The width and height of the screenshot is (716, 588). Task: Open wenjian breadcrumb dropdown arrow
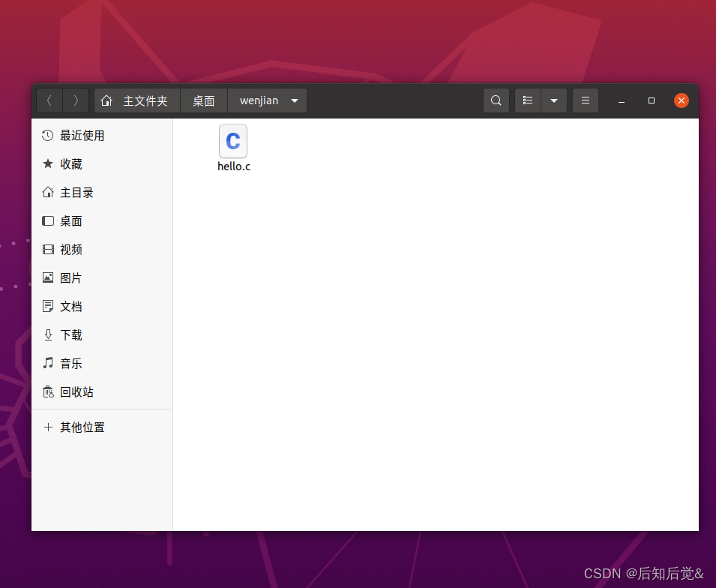click(x=294, y=100)
